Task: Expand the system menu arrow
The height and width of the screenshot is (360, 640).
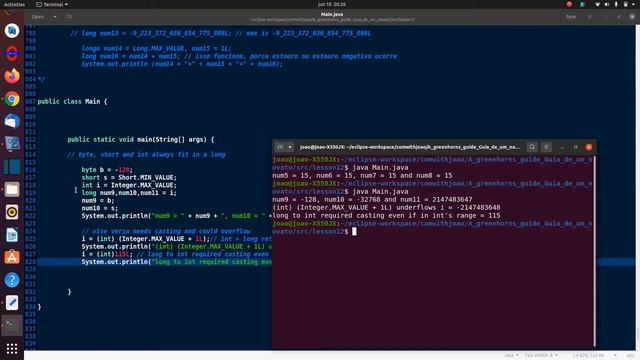Action: tap(634, 4)
